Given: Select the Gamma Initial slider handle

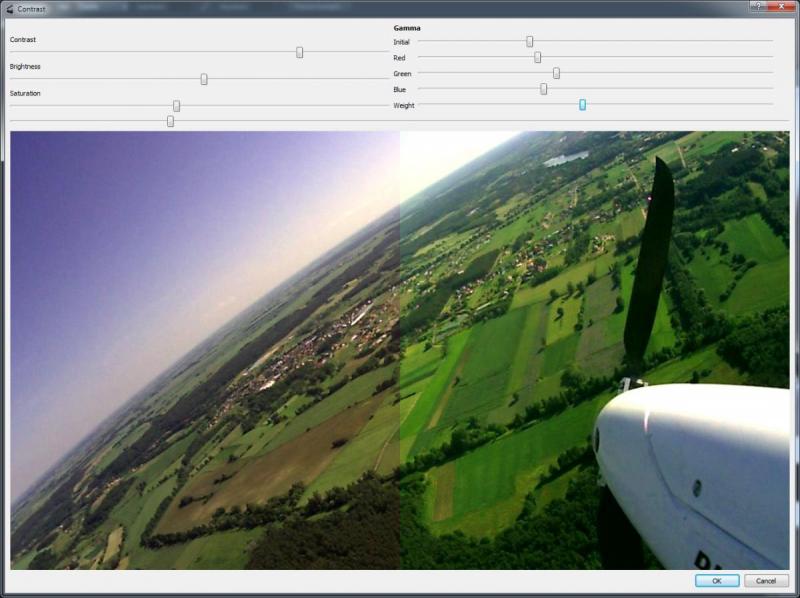Looking at the screenshot, I should 529,42.
